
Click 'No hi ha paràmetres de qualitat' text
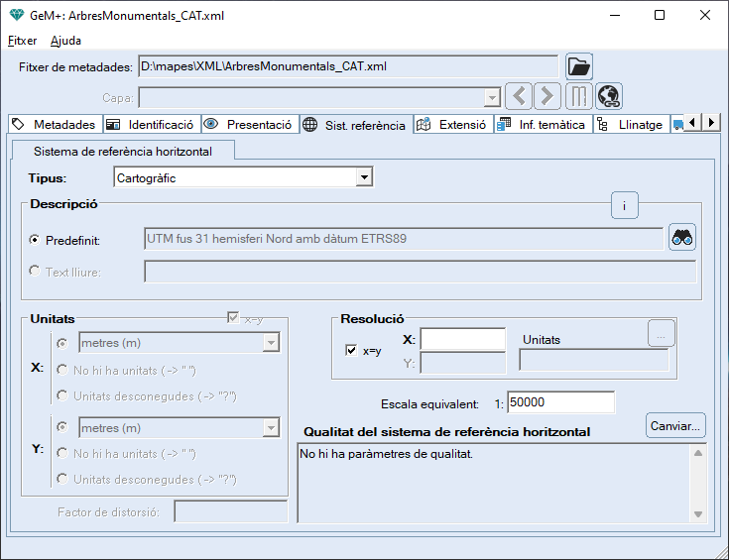pos(386,454)
